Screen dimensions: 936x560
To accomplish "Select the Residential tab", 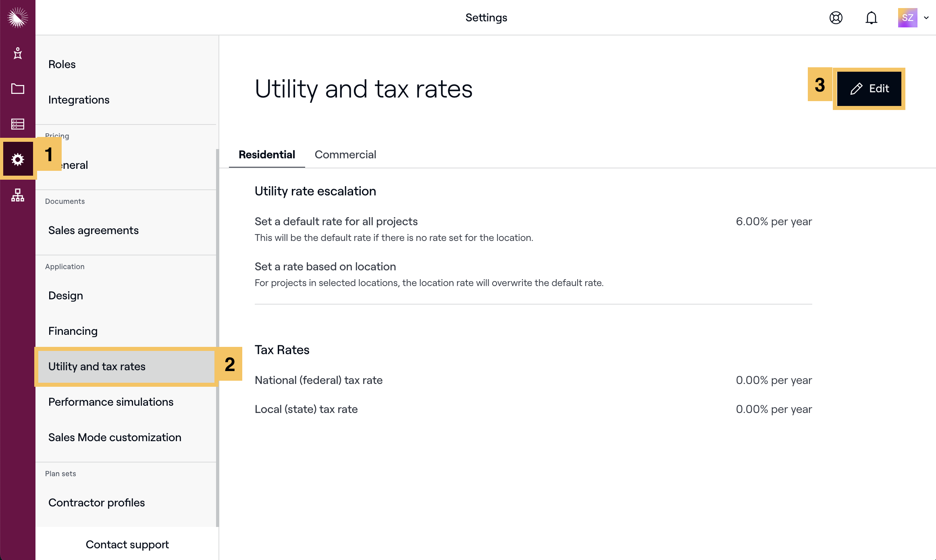I will point(266,155).
